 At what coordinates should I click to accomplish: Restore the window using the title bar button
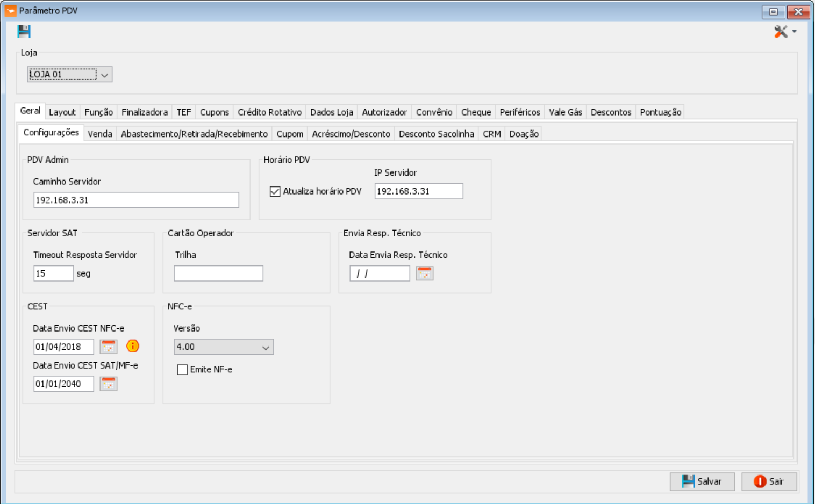click(773, 11)
